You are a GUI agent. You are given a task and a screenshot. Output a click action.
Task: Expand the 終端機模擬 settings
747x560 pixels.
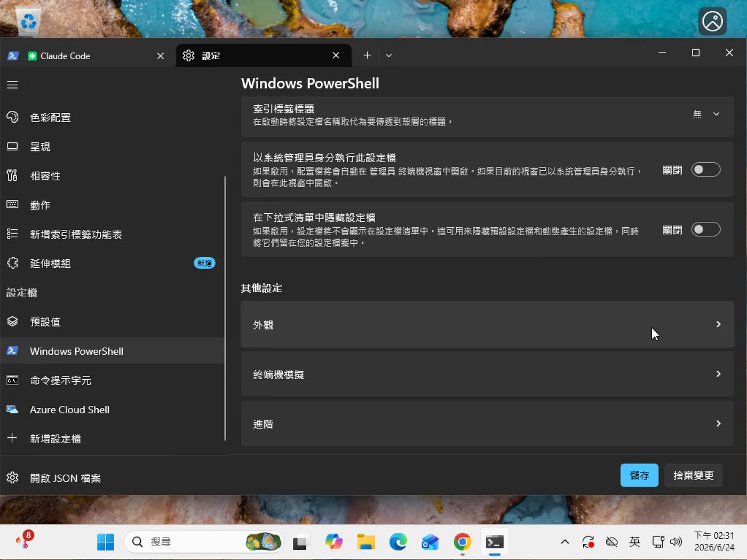[x=487, y=374]
